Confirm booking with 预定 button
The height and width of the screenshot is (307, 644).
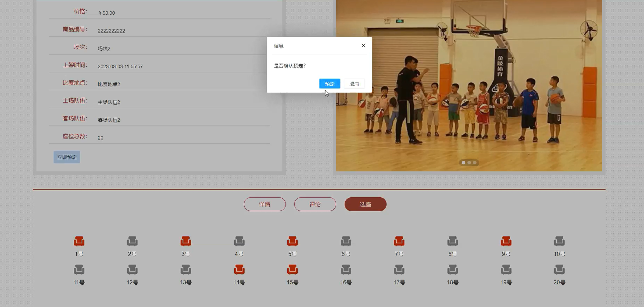click(330, 84)
